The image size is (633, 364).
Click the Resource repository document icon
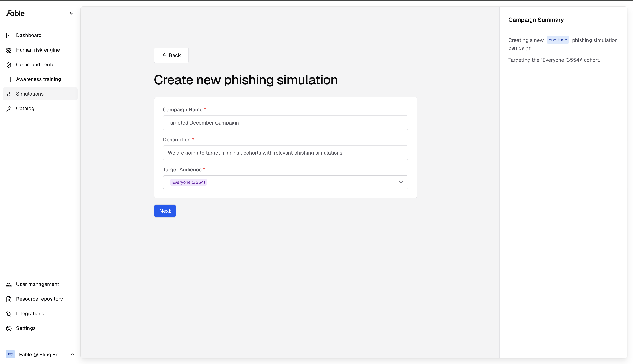pyautogui.click(x=9, y=299)
